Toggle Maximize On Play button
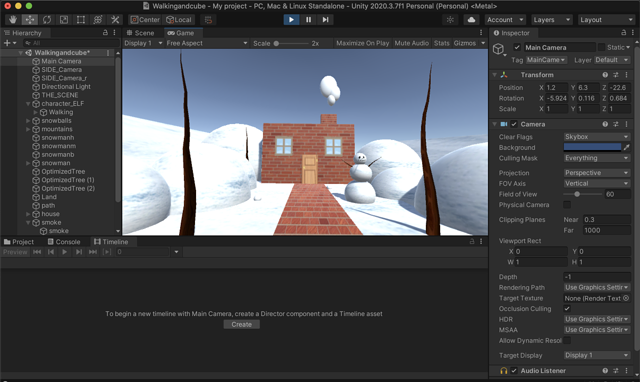 point(362,43)
